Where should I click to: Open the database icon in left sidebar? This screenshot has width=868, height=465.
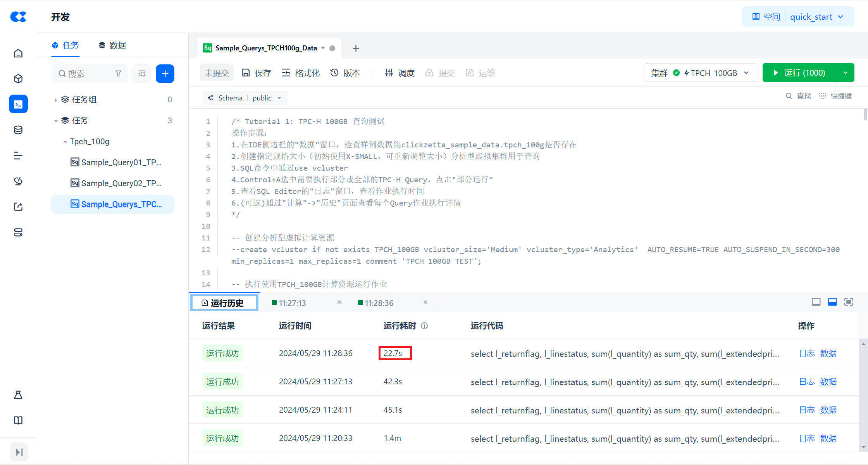pos(18,130)
